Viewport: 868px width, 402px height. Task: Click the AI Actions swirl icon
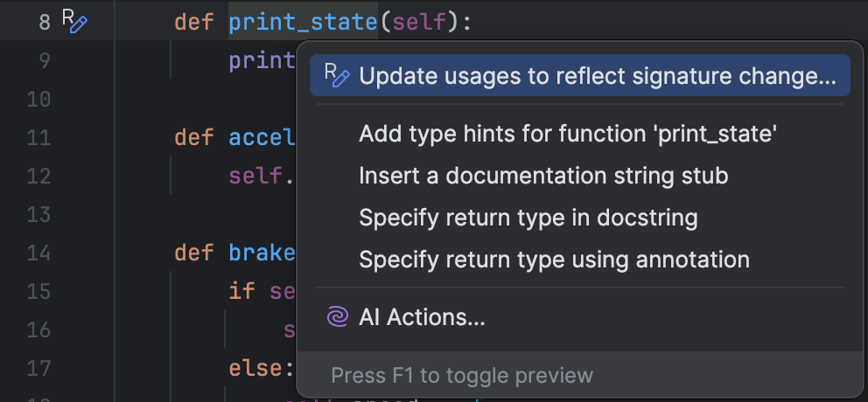(337, 317)
